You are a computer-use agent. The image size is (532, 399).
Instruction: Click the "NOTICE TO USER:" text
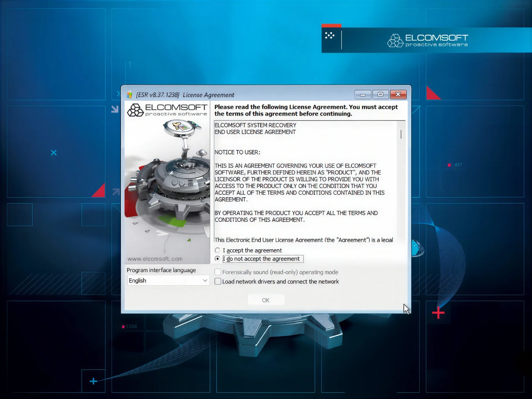pyautogui.click(x=238, y=152)
